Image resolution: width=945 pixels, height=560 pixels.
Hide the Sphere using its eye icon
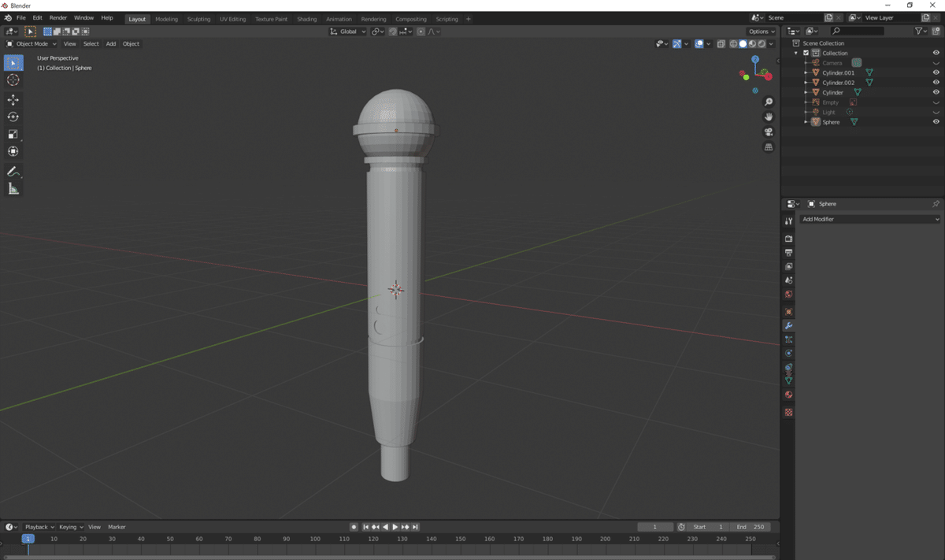click(936, 122)
